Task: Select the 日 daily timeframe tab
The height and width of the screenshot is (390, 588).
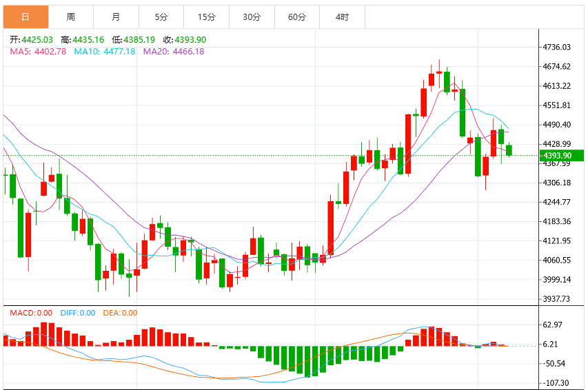Action: pos(26,17)
